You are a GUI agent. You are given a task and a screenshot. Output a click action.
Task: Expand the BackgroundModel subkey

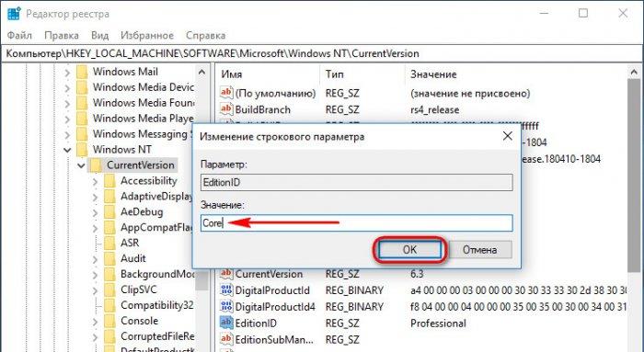tap(95, 275)
